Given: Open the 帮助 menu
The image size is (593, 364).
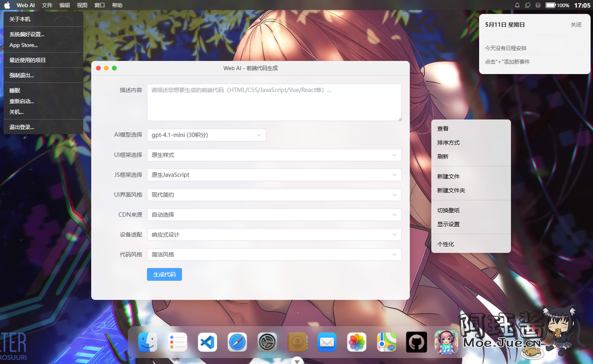Looking at the screenshot, I should (117, 5).
